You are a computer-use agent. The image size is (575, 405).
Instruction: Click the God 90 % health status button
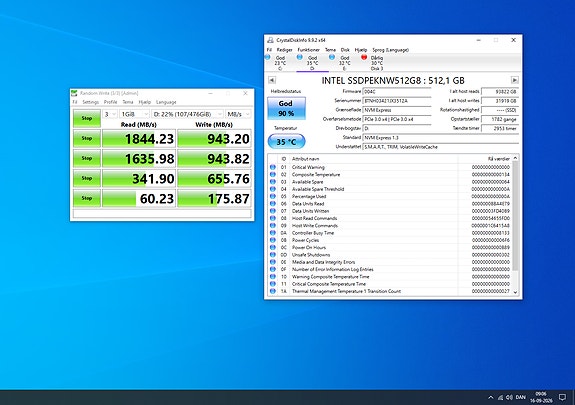tap(286, 108)
